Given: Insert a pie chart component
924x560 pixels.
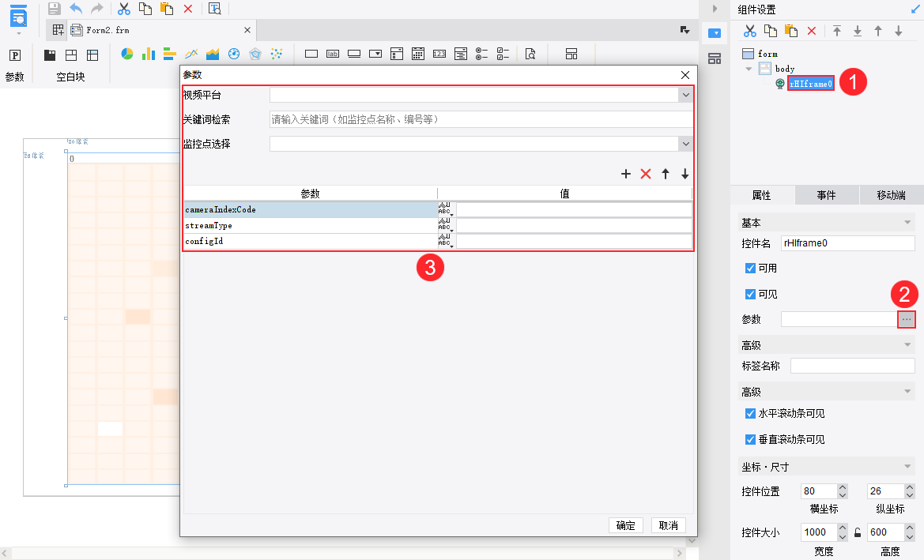Looking at the screenshot, I should pos(127,54).
